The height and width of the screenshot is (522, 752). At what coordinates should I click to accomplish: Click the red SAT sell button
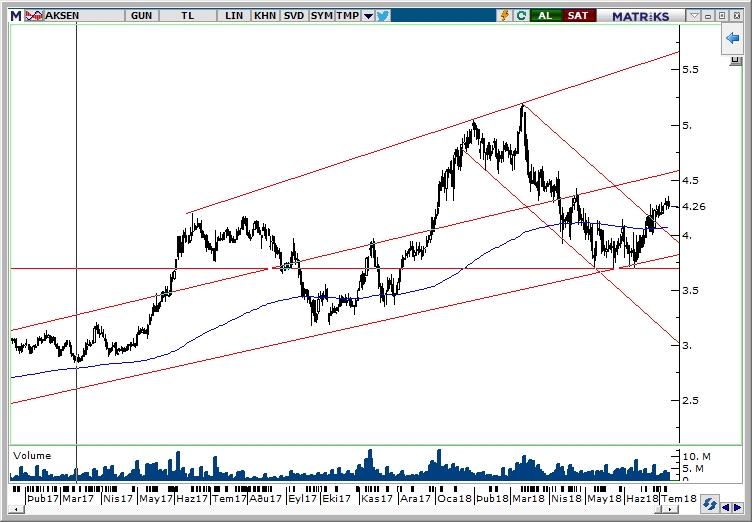tap(578, 16)
